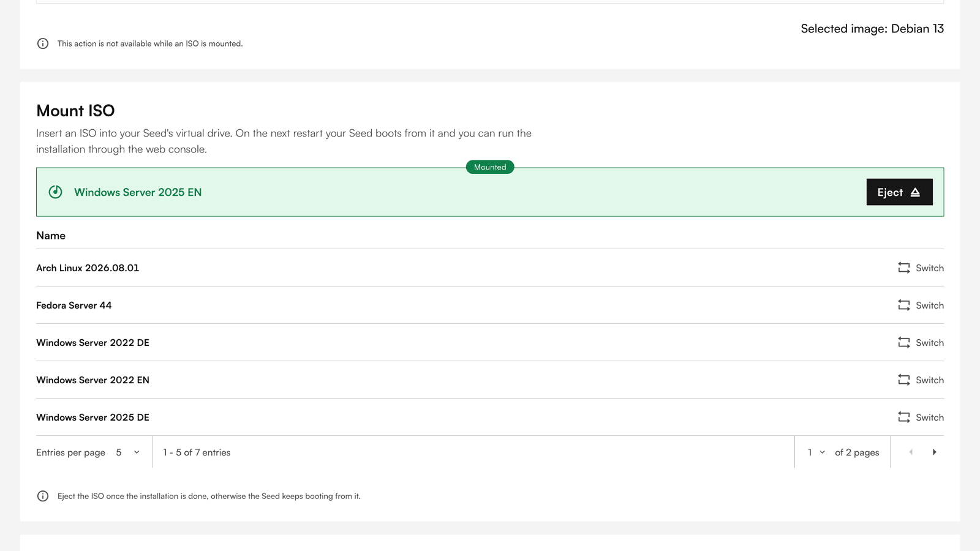Viewport: 980px width, 551px height.
Task: Click the info icon beside the eject reminder
Action: (43, 496)
